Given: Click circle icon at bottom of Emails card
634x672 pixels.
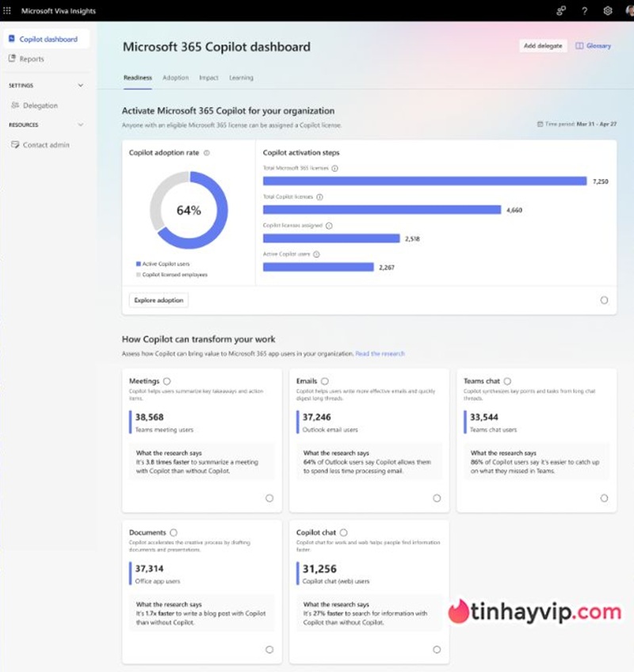Looking at the screenshot, I should coord(437,498).
